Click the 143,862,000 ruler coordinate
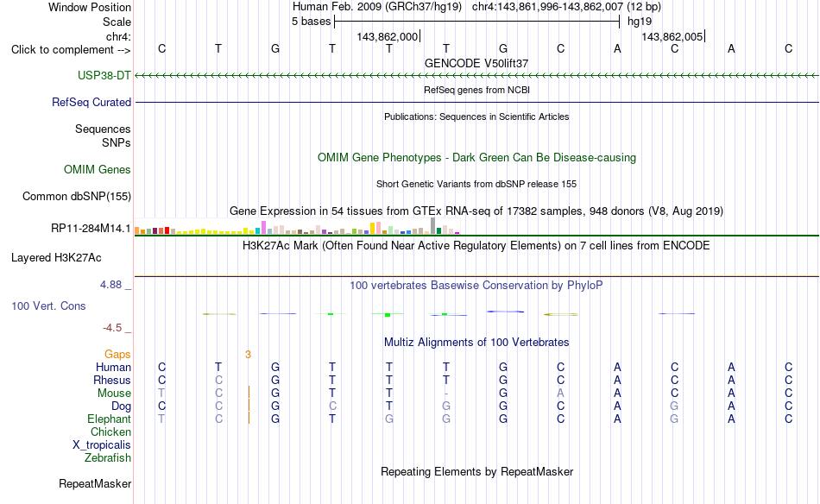Viewport: 820px width, 504px height. (388, 36)
